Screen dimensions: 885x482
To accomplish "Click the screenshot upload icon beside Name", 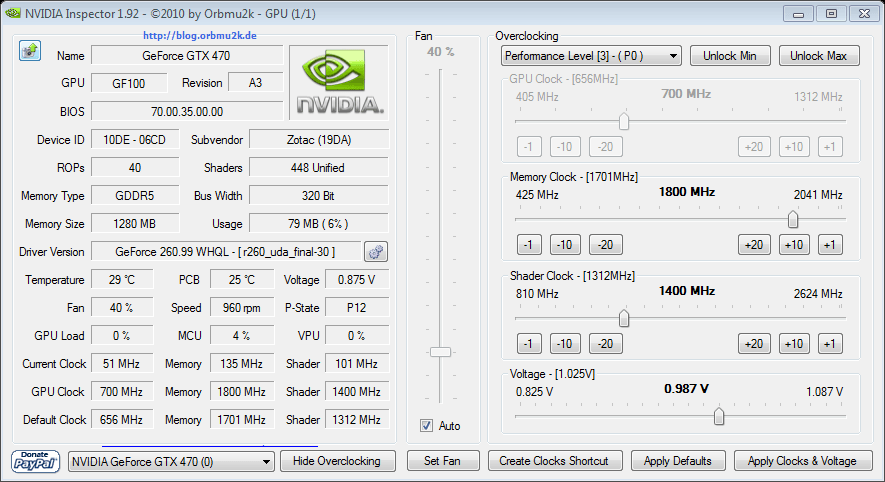I will (30, 51).
